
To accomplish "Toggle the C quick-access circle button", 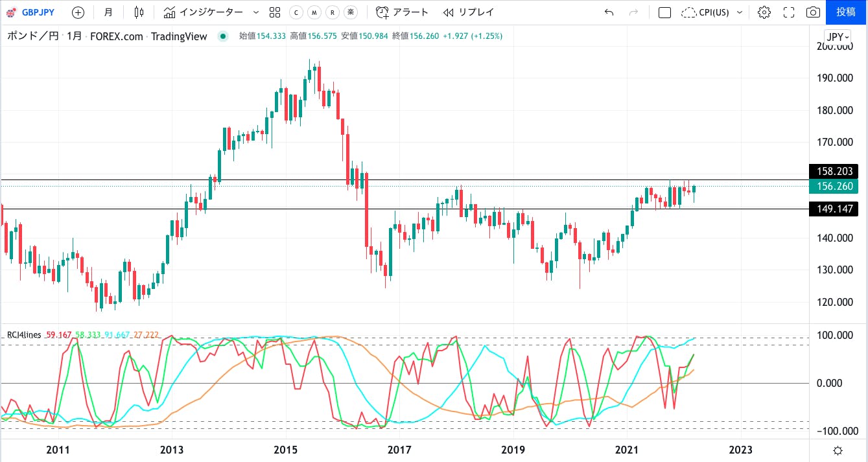I will click(x=296, y=12).
